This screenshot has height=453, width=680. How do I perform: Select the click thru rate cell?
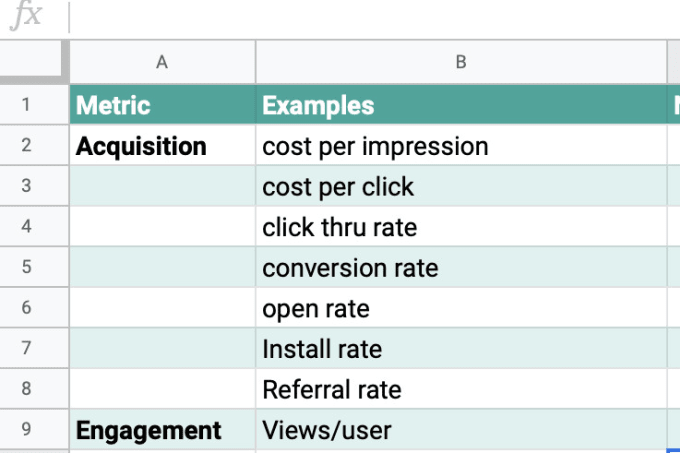point(461,226)
